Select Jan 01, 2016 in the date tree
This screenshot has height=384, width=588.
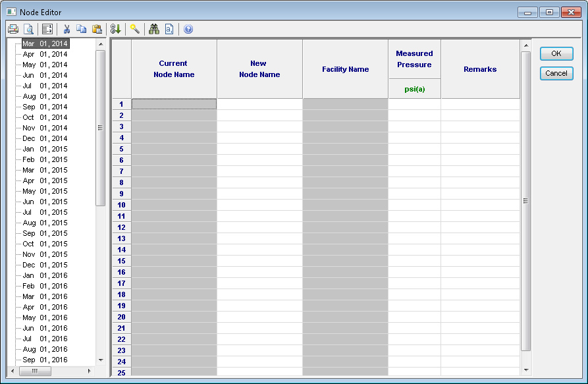pyautogui.click(x=45, y=275)
